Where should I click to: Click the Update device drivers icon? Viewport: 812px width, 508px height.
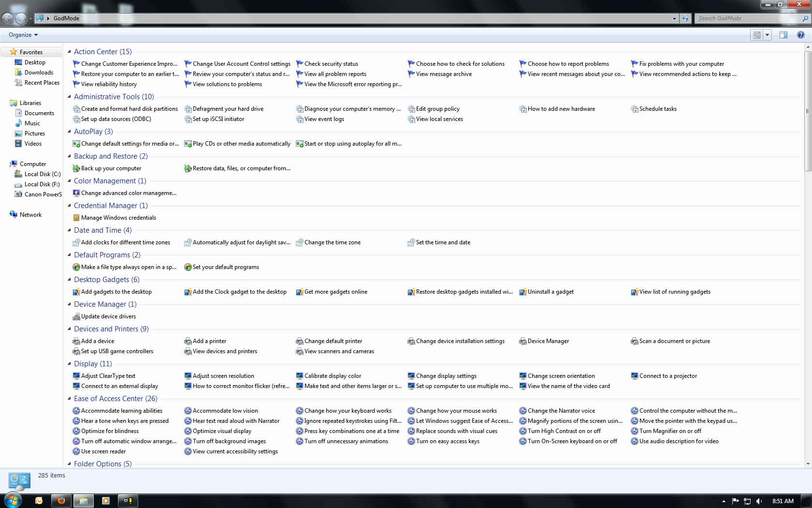76,316
